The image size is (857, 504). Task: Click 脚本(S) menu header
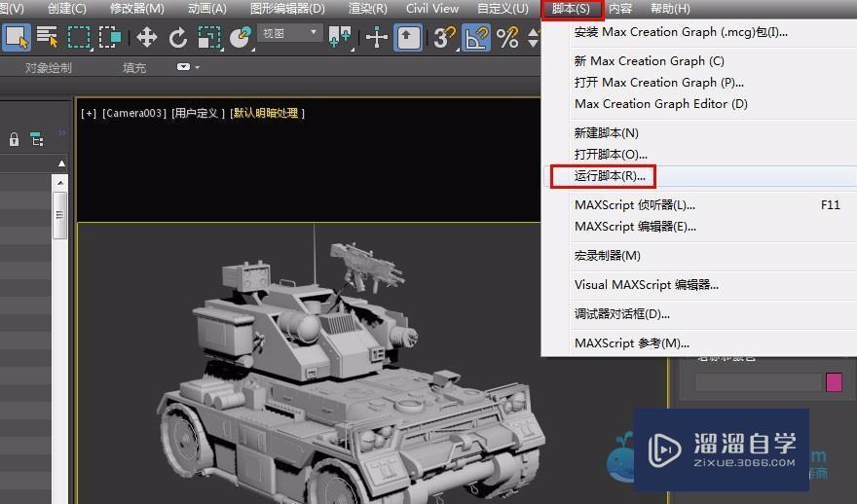pyautogui.click(x=571, y=9)
